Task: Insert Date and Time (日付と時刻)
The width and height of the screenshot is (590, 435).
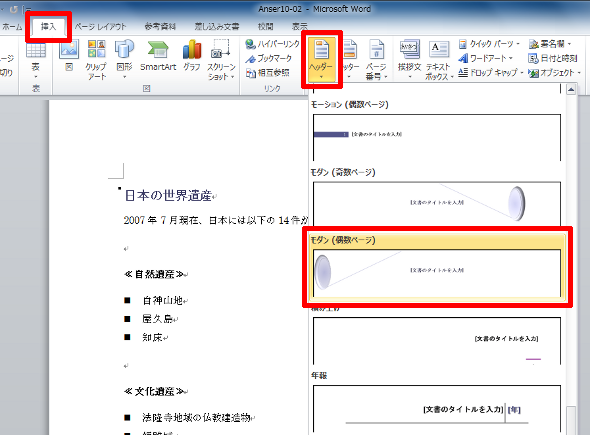Action: click(552, 58)
